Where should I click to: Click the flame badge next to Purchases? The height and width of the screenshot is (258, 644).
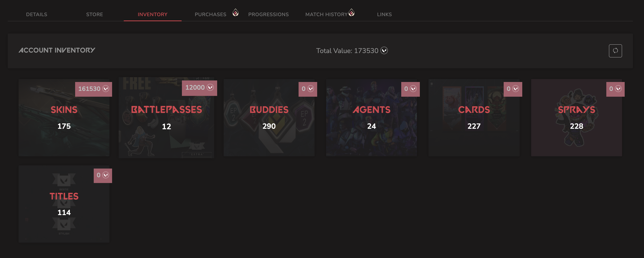235,12
